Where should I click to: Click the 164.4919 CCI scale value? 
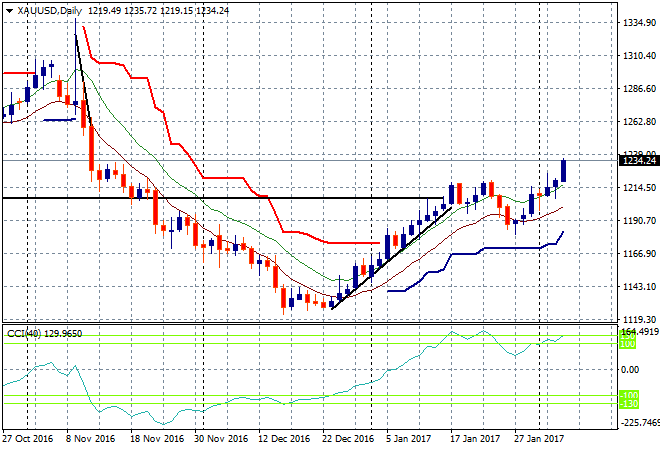(x=641, y=332)
